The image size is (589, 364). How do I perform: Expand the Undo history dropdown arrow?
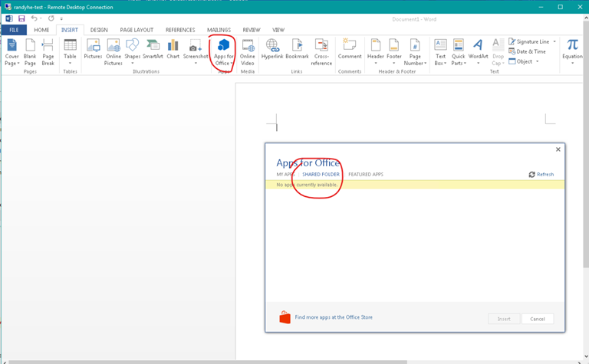coord(41,18)
